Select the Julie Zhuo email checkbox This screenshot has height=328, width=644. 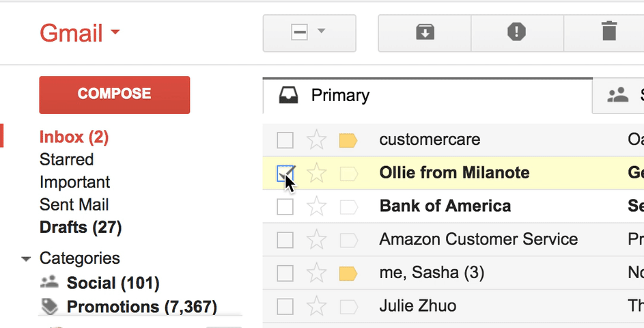285,306
